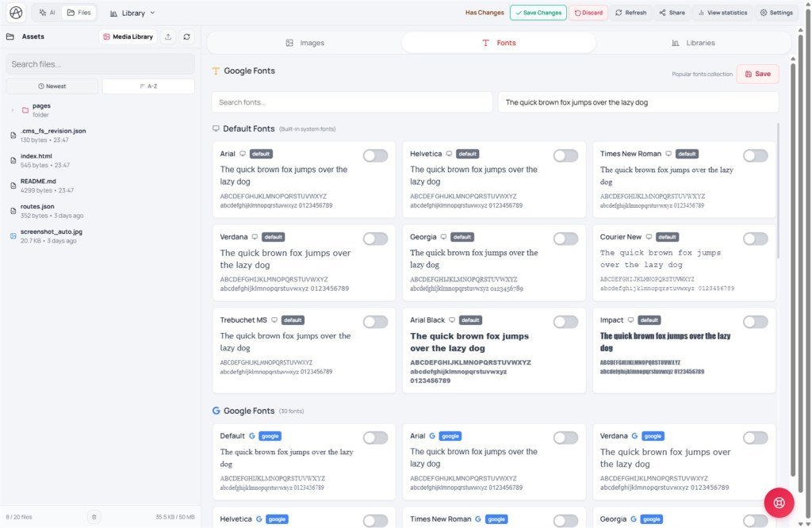Click the font preview text field
The width and height of the screenshot is (812, 528).
638,102
